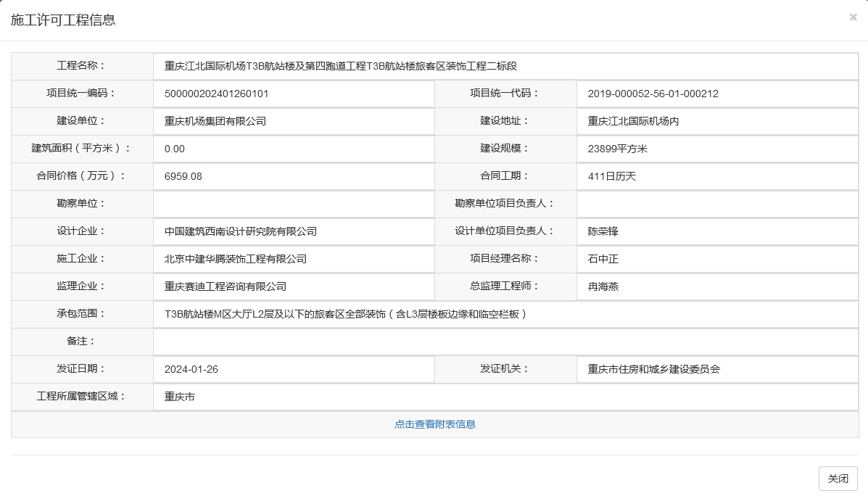The image size is (868, 496).
Task: Click the 设计单位项目负责人 label
Action: [505, 231]
